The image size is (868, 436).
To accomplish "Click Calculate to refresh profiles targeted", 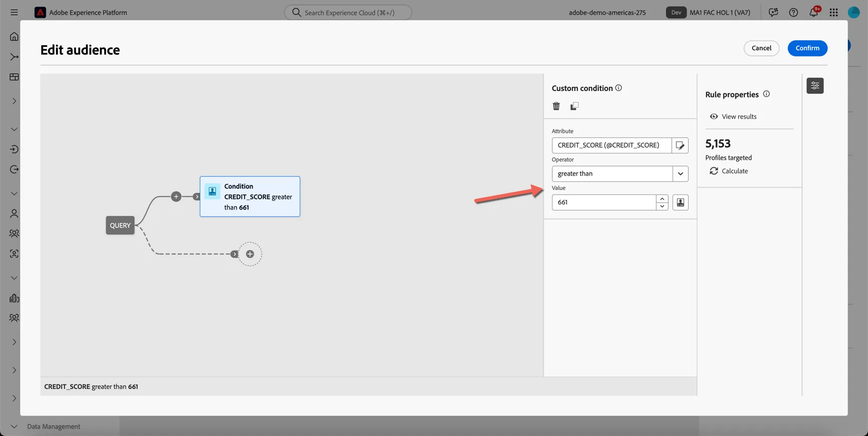I will [x=729, y=171].
